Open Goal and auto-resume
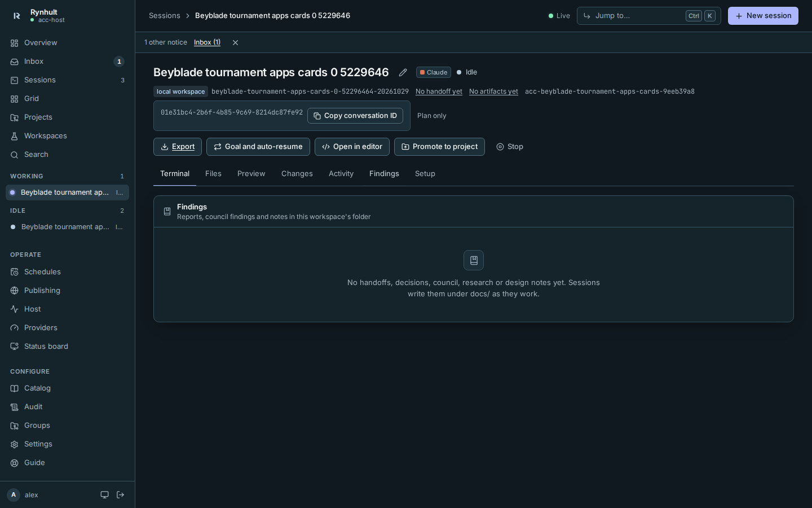 (258, 147)
